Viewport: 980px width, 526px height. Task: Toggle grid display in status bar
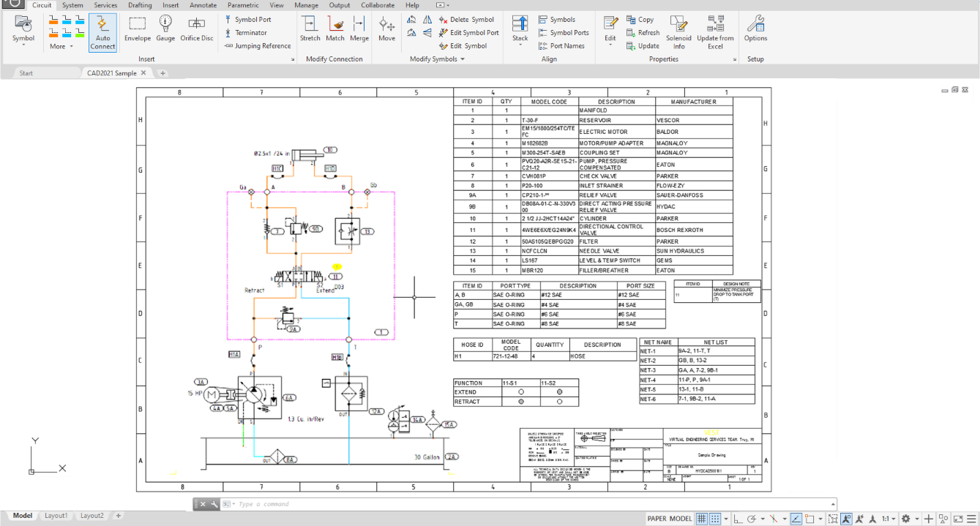[701, 519]
